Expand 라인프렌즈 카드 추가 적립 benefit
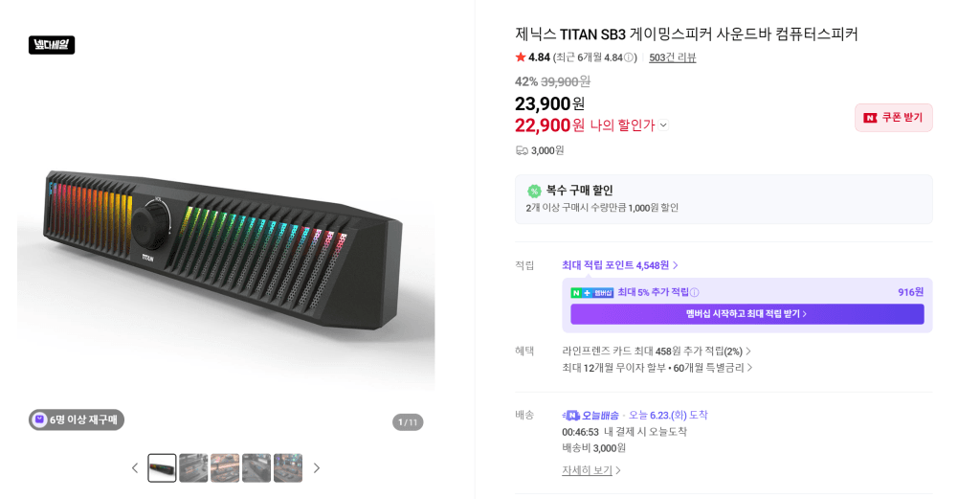The image size is (980, 499). (657, 352)
